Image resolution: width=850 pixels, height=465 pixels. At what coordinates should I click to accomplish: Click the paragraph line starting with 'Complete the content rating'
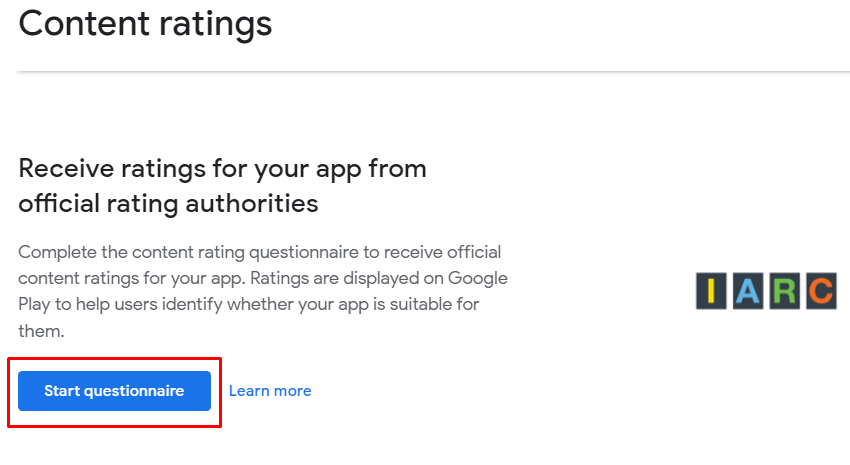click(260, 251)
